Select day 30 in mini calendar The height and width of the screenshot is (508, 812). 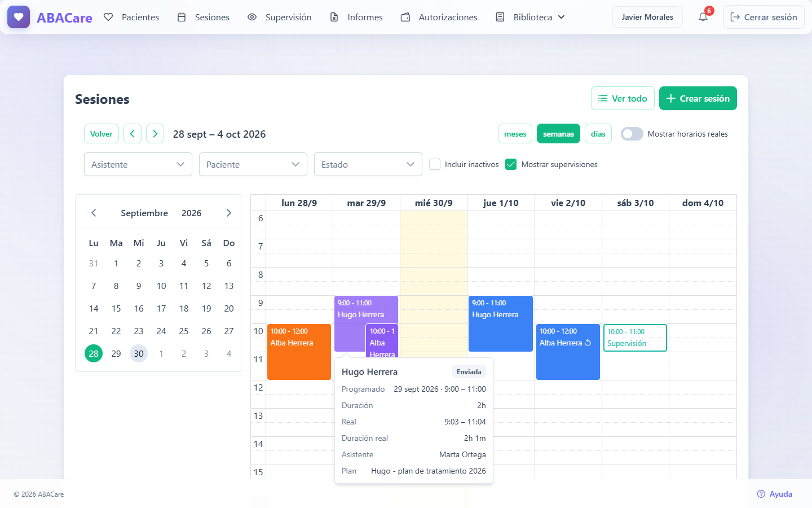pos(139,353)
